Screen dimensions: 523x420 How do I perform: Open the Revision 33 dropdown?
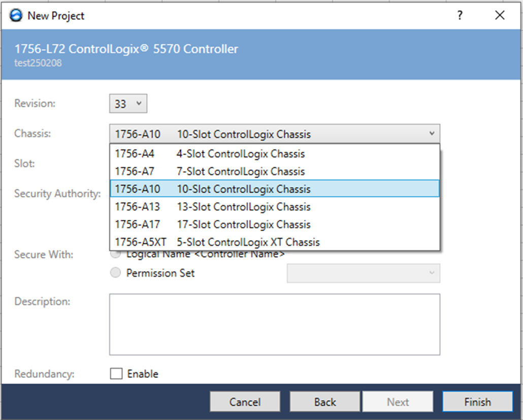128,104
